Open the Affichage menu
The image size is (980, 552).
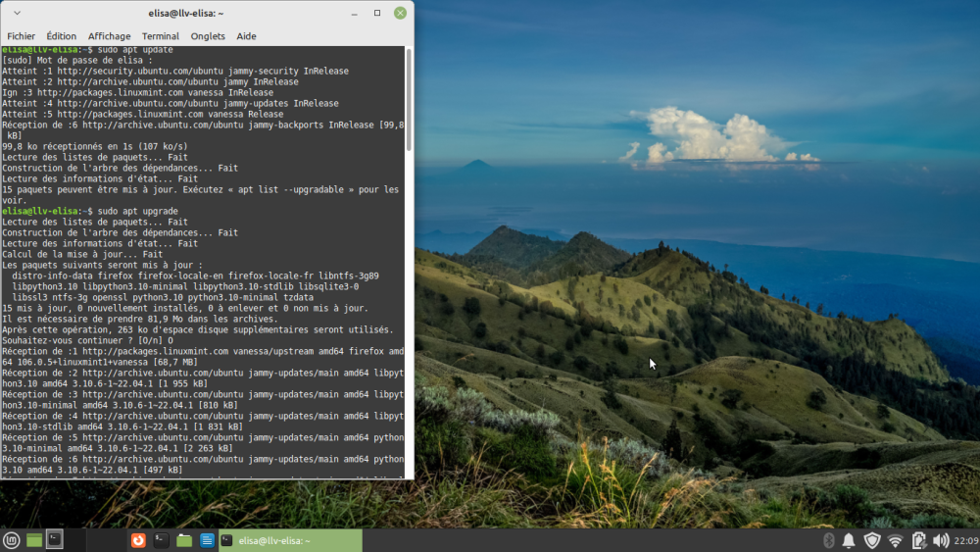pos(109,36)
